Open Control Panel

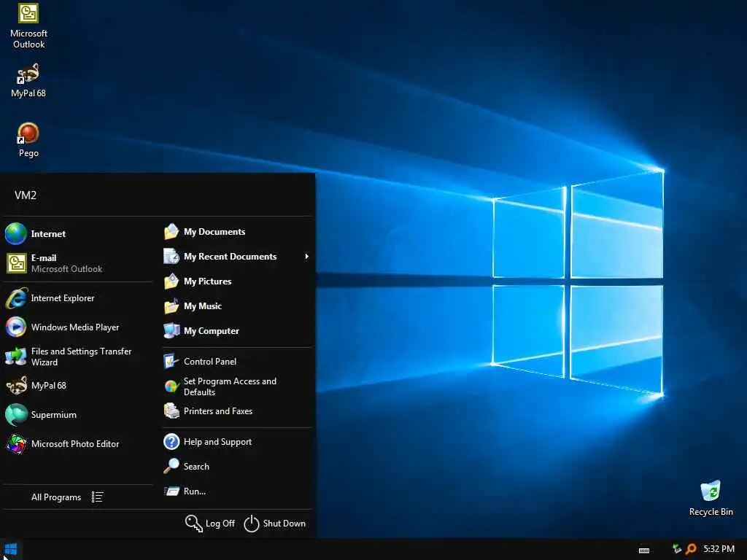(x=237, y=362)
